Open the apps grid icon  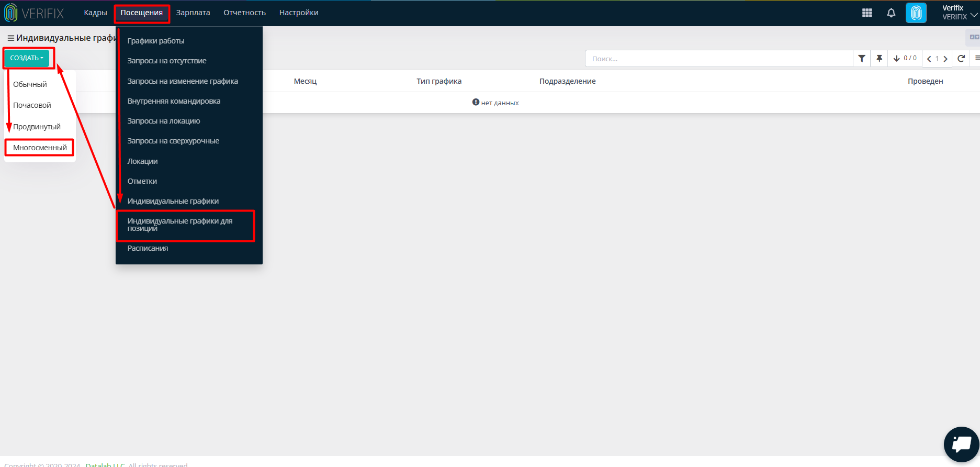(867, 13)
